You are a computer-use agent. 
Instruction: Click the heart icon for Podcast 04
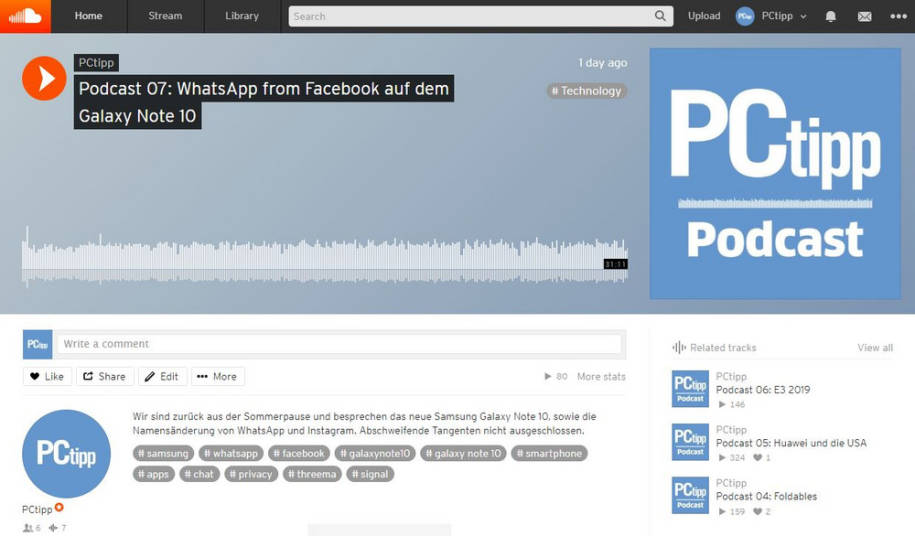pyautogui.click(x=757, y=512)
